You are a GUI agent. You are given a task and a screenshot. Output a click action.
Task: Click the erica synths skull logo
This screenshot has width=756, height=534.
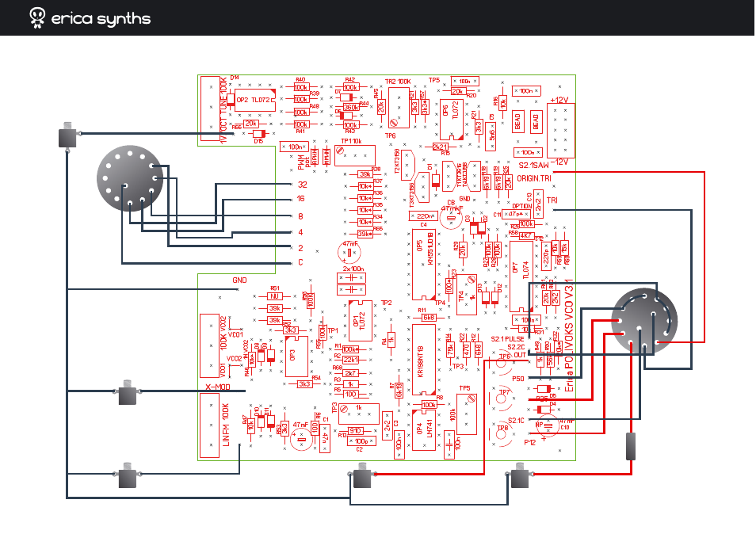pos(37,18)
